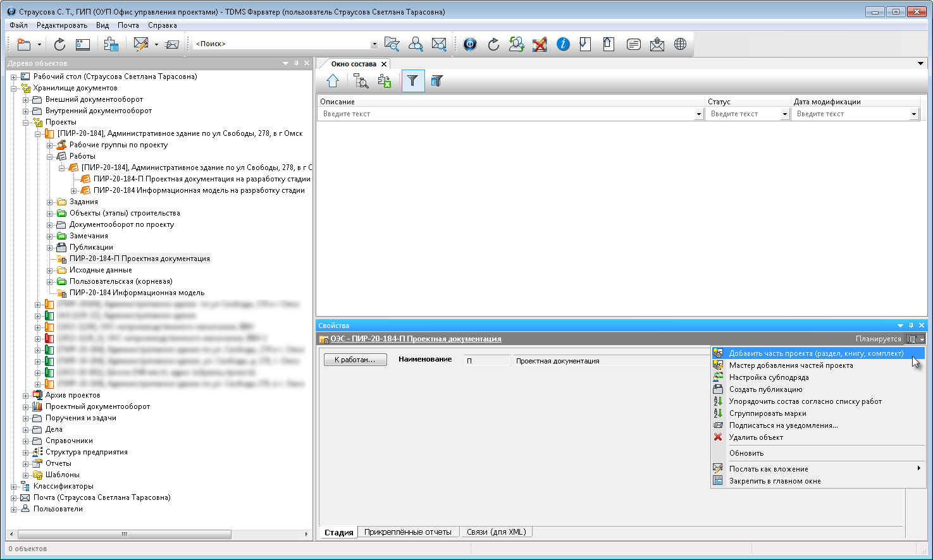Open dropdown arrow beside compose message icon

point(156,44)
